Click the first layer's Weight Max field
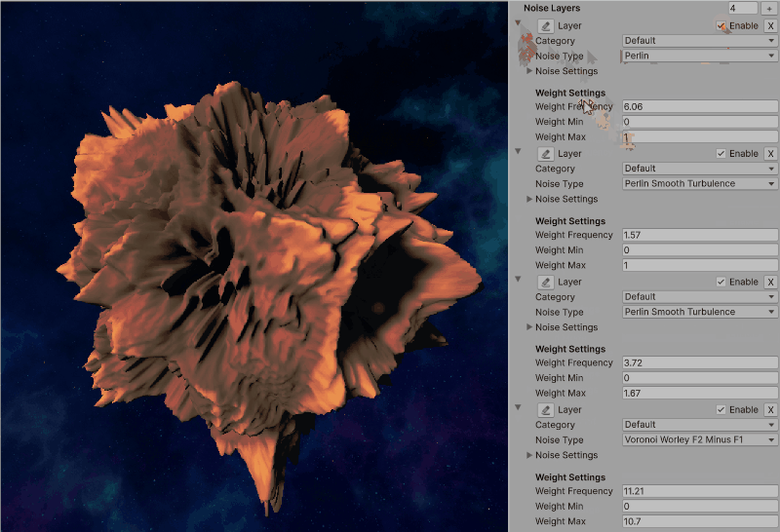The width and height of the screenshot is (780, 532). pos(699,136)
